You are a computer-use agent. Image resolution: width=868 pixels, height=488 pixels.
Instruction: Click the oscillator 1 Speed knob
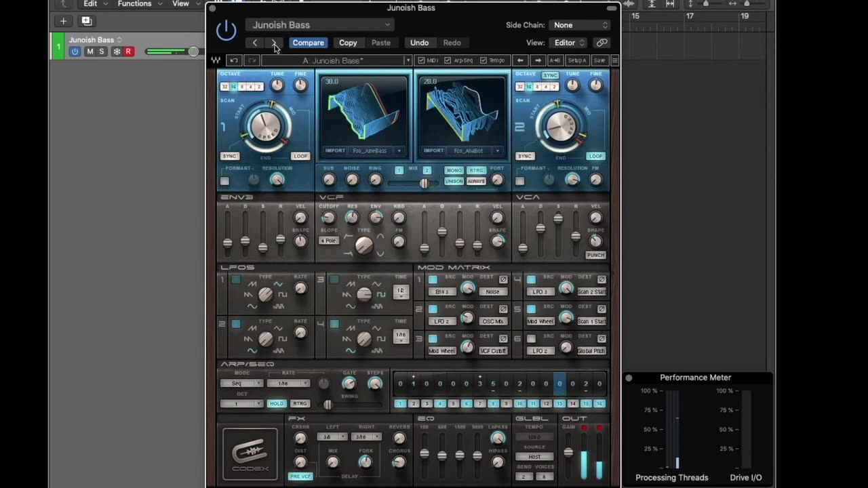pyautogui.click(x=264, y=127)
